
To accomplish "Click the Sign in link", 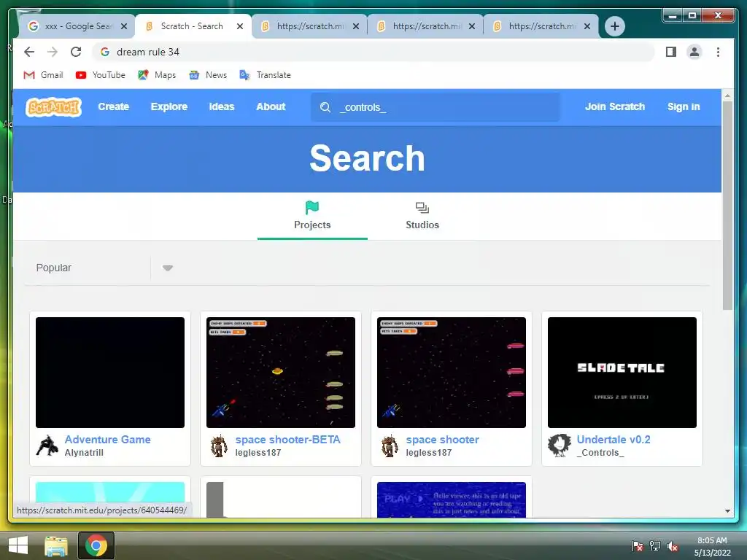I will coord(684,106).
